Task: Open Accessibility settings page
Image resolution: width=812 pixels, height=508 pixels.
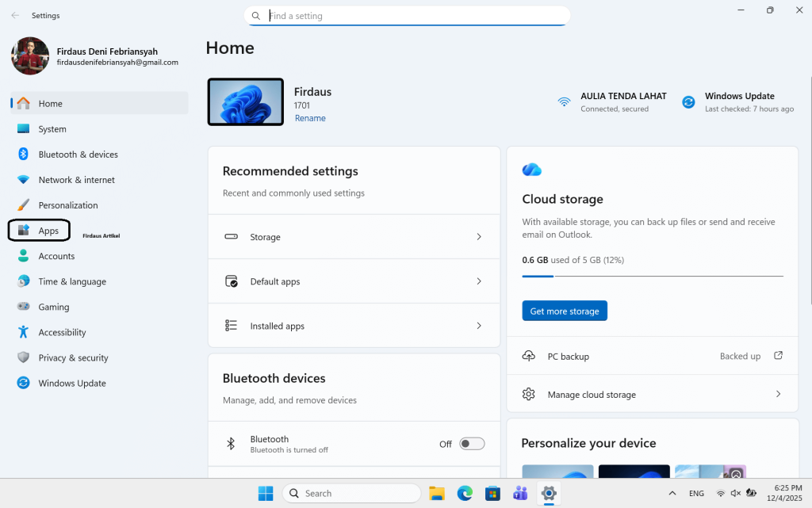Action: pos(99,331)
